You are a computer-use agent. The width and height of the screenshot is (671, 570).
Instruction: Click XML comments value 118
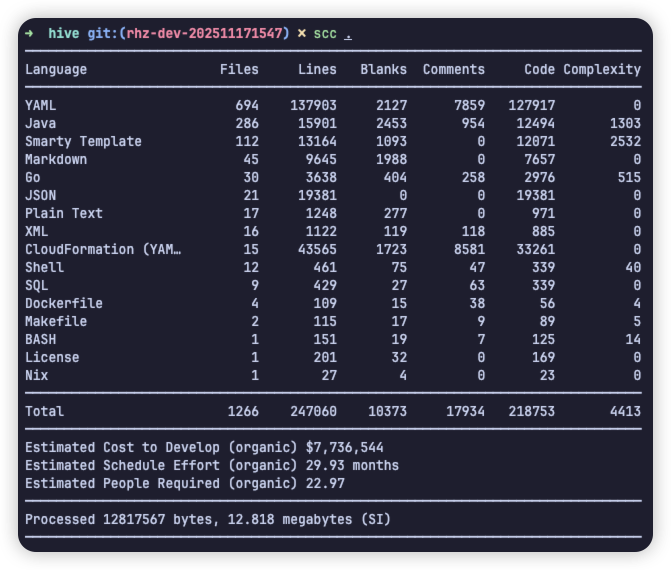coord(473,231)
